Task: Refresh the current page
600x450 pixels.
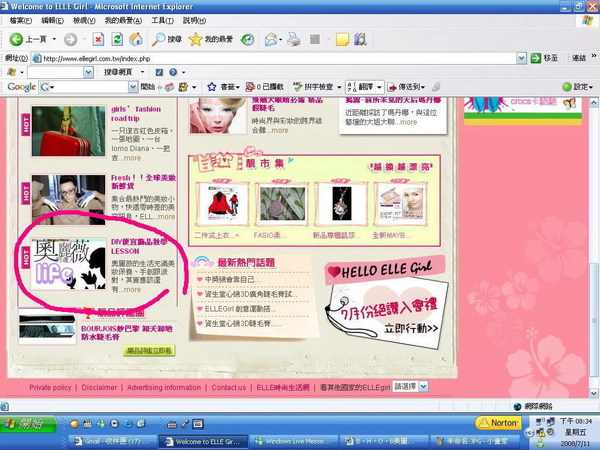Action: [117, 39]
